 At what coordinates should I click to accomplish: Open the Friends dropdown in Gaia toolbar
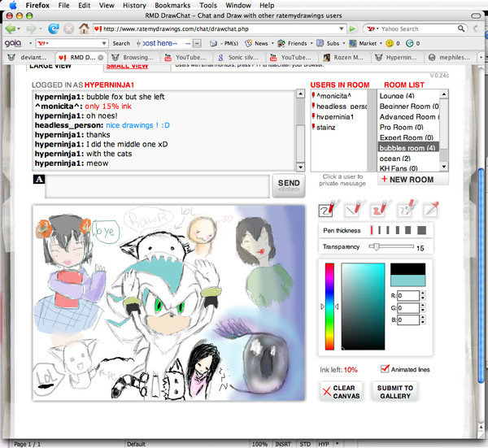pos(312,43)
